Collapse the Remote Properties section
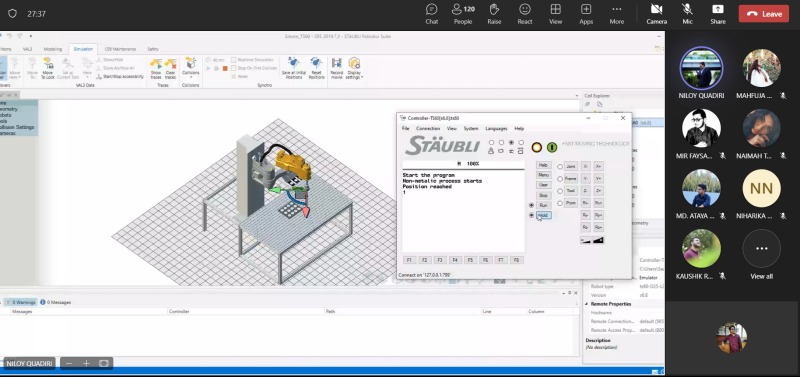Viewport: 800px width, 377px height. click(x=587, y=304)
